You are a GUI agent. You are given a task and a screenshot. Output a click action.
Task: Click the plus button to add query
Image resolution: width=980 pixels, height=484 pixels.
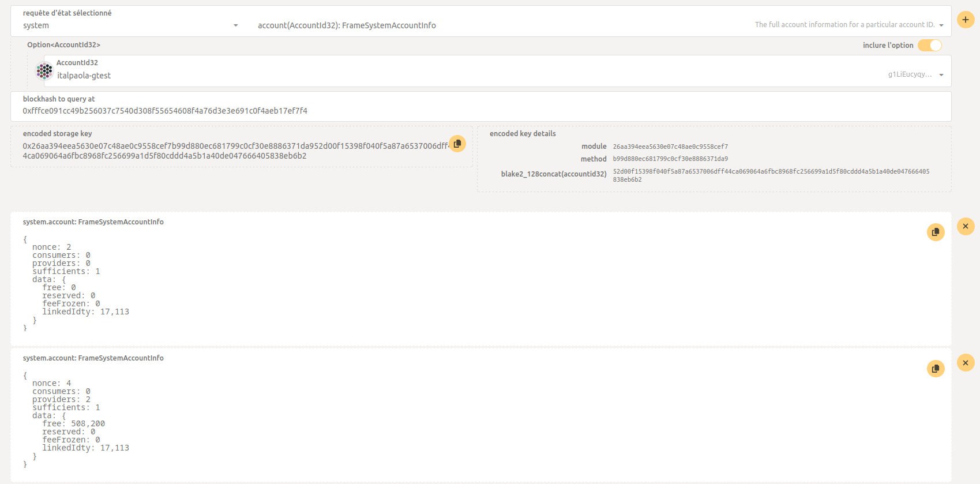pyautogui.click(x=965, y=20)
